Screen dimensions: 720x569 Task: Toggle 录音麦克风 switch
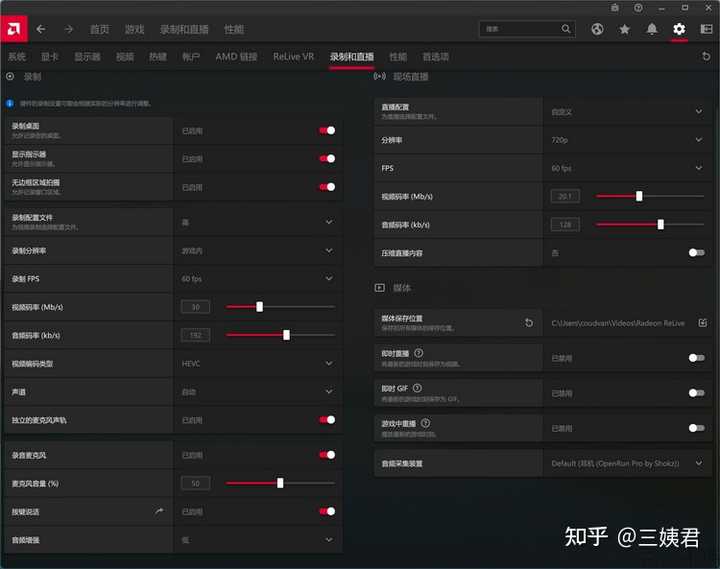tap(327, 455)
